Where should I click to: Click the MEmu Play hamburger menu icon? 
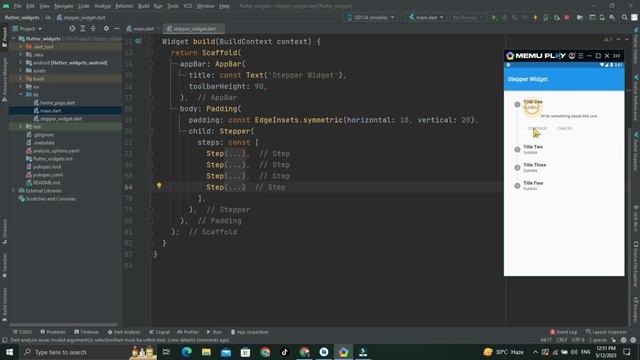(580, 56)
